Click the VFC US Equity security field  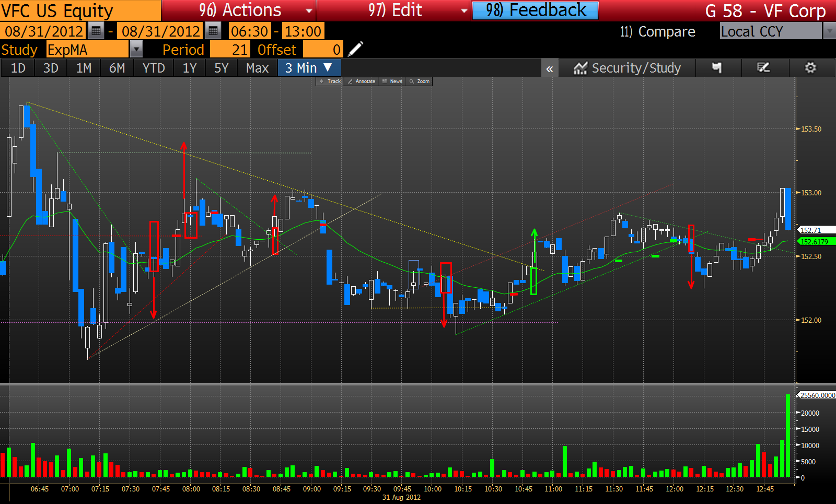80,10
